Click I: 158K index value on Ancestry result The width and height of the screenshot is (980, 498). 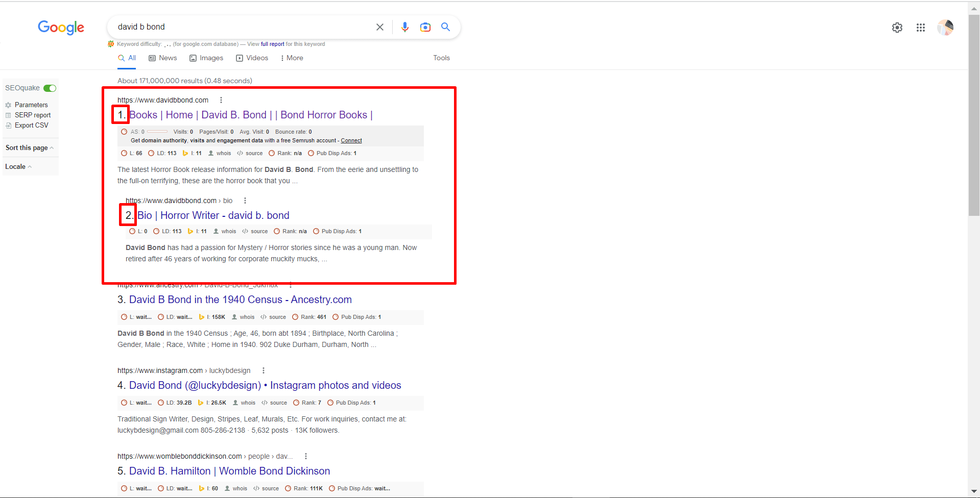(x=212, y=317)
